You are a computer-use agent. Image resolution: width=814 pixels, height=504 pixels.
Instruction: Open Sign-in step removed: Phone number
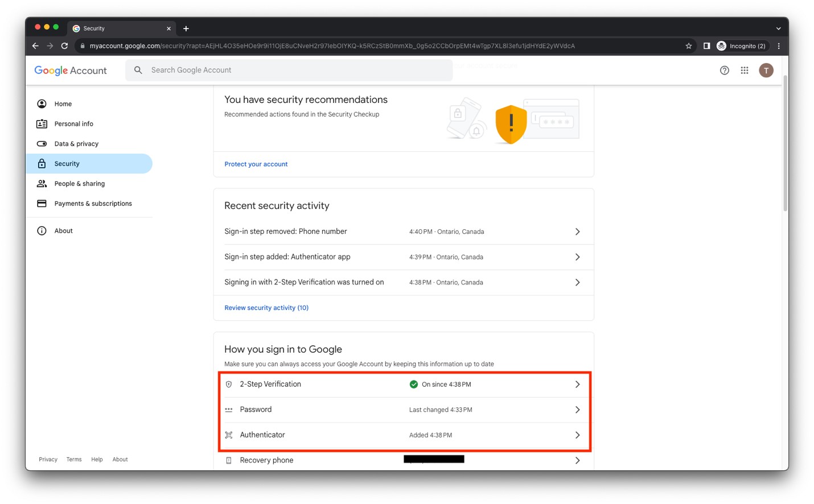point(404,232)
